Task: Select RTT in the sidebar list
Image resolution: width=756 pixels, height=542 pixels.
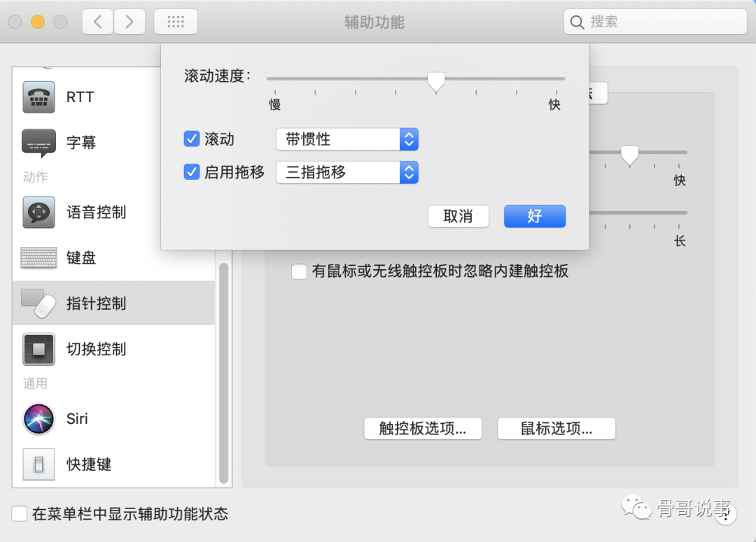Action: click(114, 97)
